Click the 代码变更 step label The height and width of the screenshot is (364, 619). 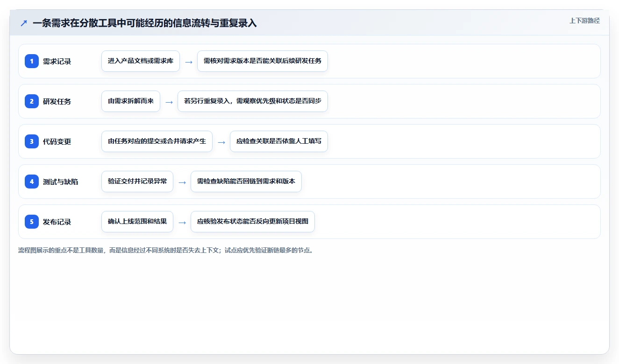pos(57,141)
